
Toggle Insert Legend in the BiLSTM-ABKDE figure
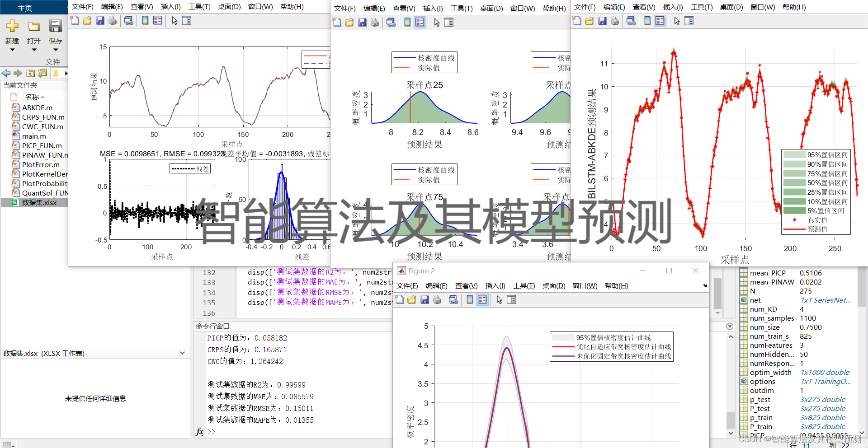660,21
